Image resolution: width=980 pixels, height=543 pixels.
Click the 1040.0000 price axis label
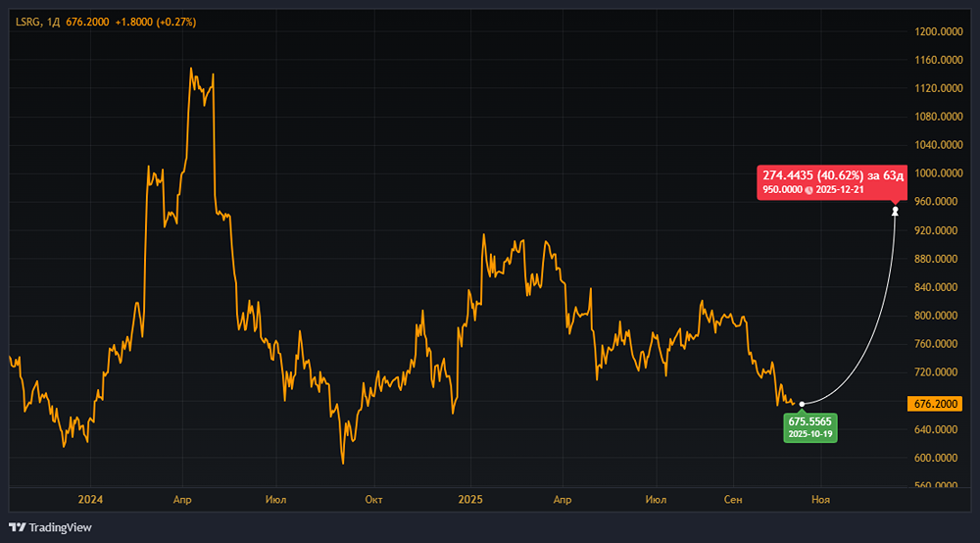pos(938,145)
